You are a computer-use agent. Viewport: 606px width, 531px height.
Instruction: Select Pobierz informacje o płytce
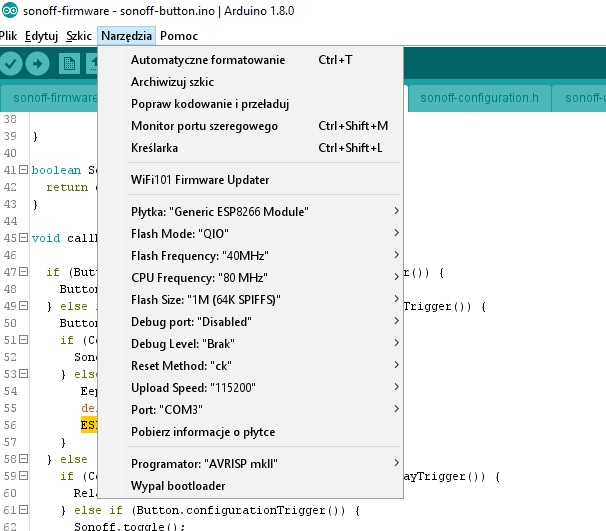[x=250, y=432]
